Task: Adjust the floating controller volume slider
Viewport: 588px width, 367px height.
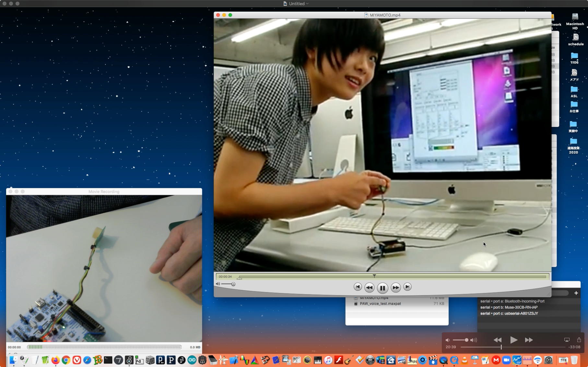Action: click(460, 340)
